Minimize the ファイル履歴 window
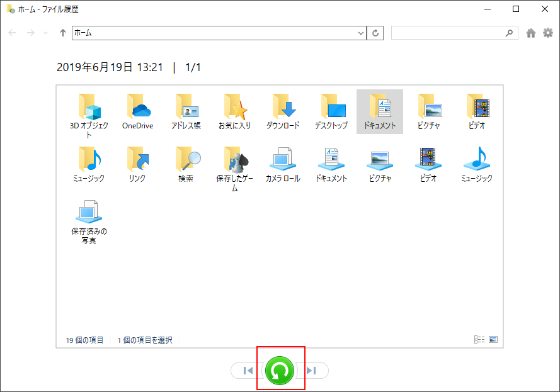The height and width of the screenshot is (392, 560). tap(488, 9)
